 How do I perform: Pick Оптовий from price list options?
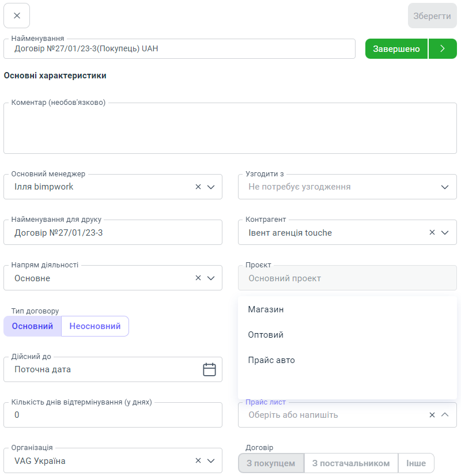coord(266,335)
